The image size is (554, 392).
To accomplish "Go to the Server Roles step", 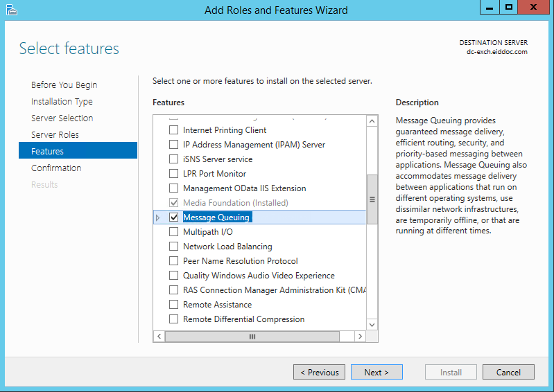I will pyautogui.click(x=55, y=134).
